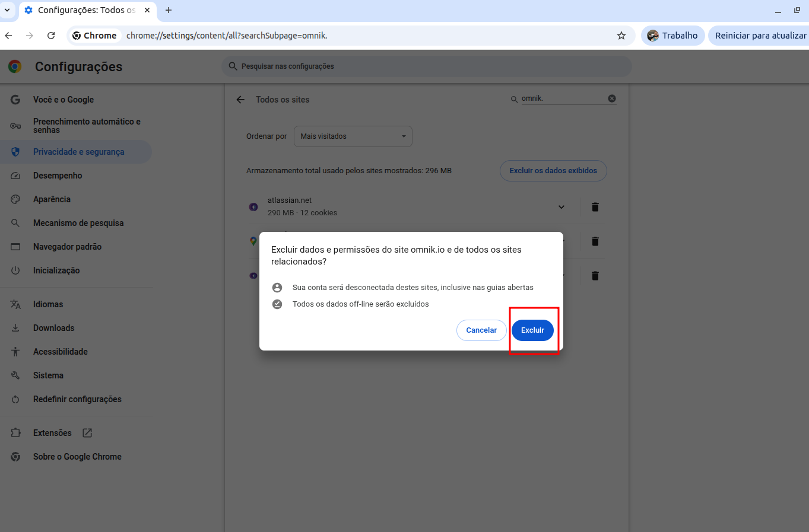Click the Excluir confirm button
The image size is (809, 532).
(x=532, y=330)
